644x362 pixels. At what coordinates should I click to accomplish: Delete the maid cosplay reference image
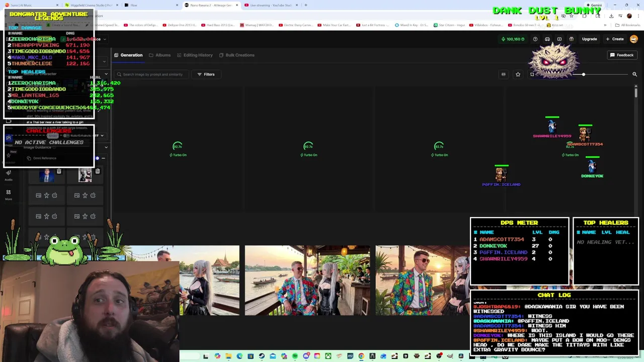tap(98, 171)
